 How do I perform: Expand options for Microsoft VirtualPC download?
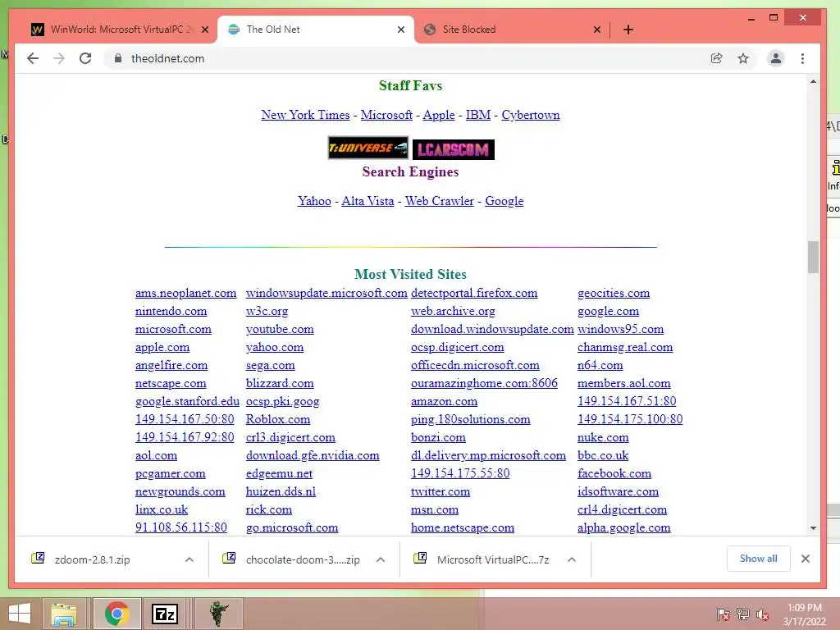[x=572, y=559]
